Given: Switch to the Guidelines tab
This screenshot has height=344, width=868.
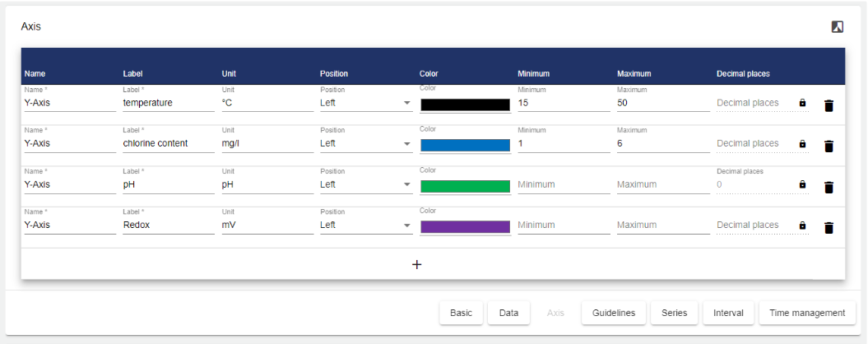Looking at the screenshot, I should tap(614, 313).
